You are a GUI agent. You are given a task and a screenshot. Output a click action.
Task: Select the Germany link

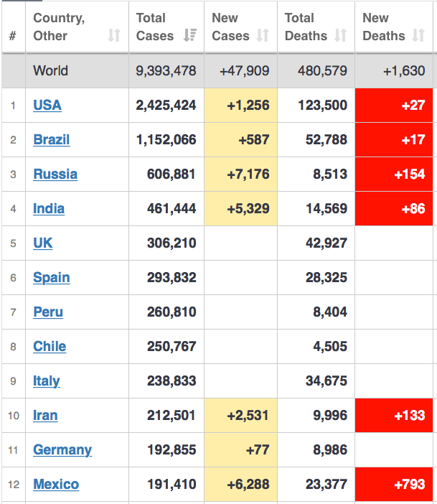pos(62,450)
